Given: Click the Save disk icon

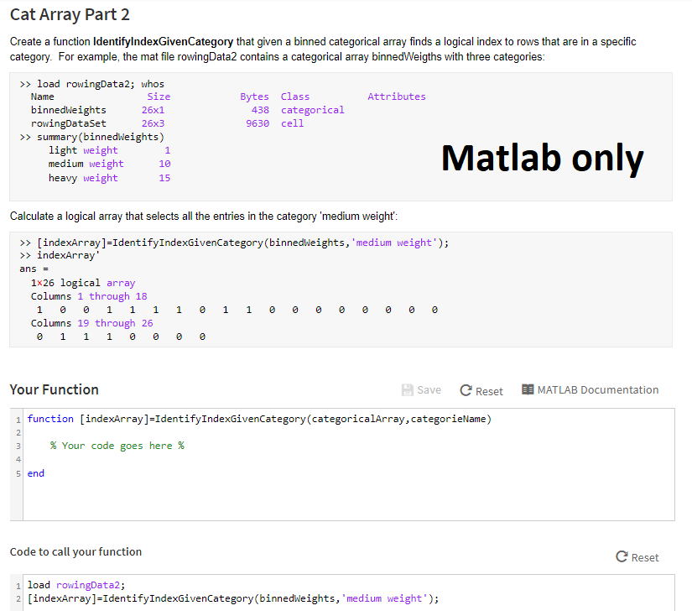Looking at the screenshot, I should point(406,389).
